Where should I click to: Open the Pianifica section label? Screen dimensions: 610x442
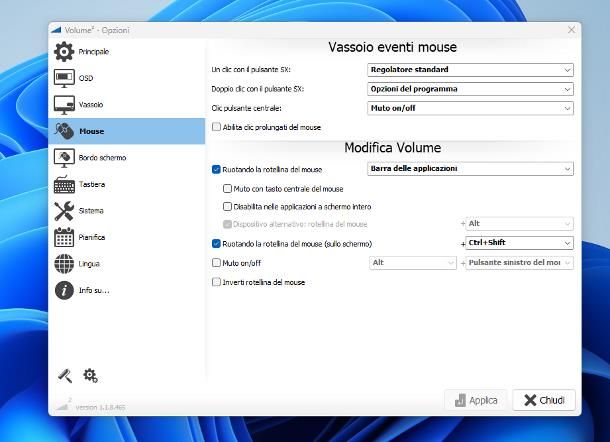tap(92, 237)
